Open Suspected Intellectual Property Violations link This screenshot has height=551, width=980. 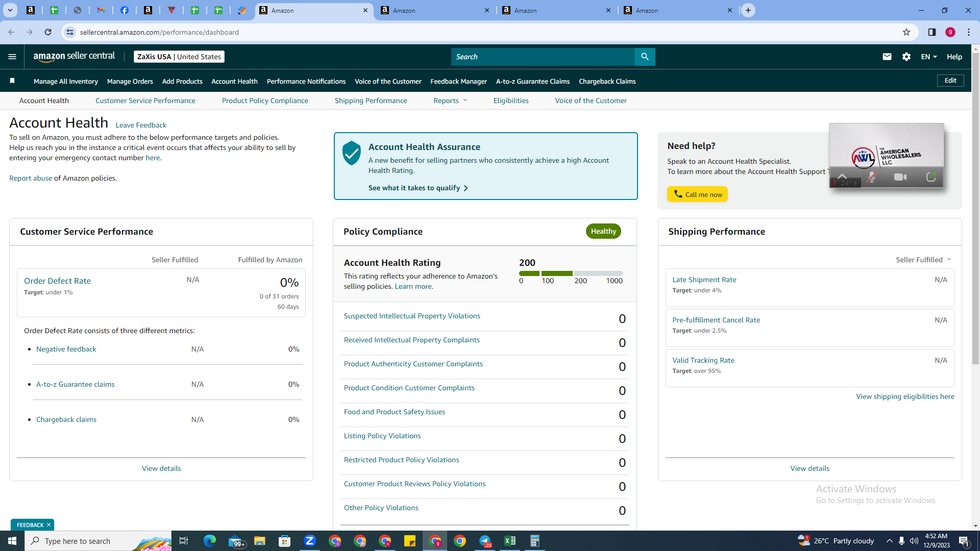pyautogui.click(x=412, y=316)
